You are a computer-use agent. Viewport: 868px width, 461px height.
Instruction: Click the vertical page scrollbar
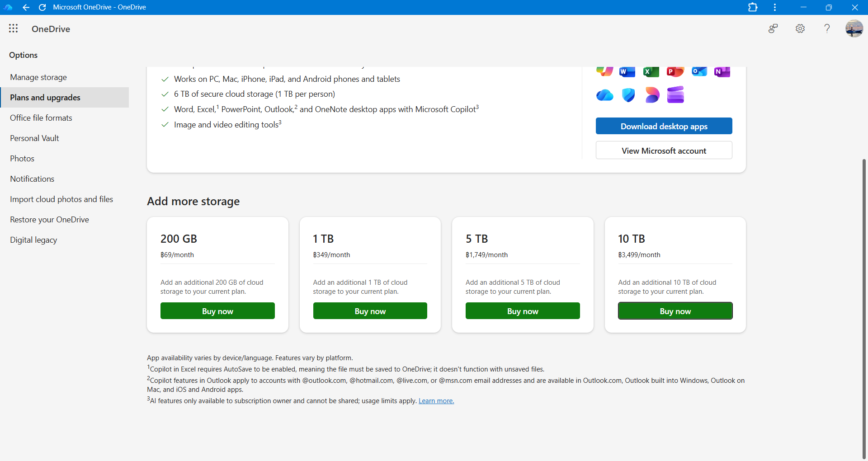pos(864,309)
